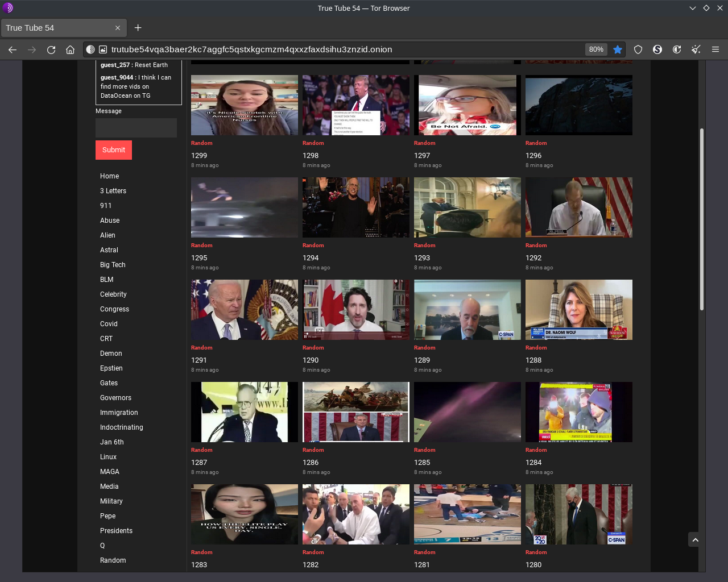Submit the chat message
Viewport: 728px width, 582px height.
(x=114, y=150)
